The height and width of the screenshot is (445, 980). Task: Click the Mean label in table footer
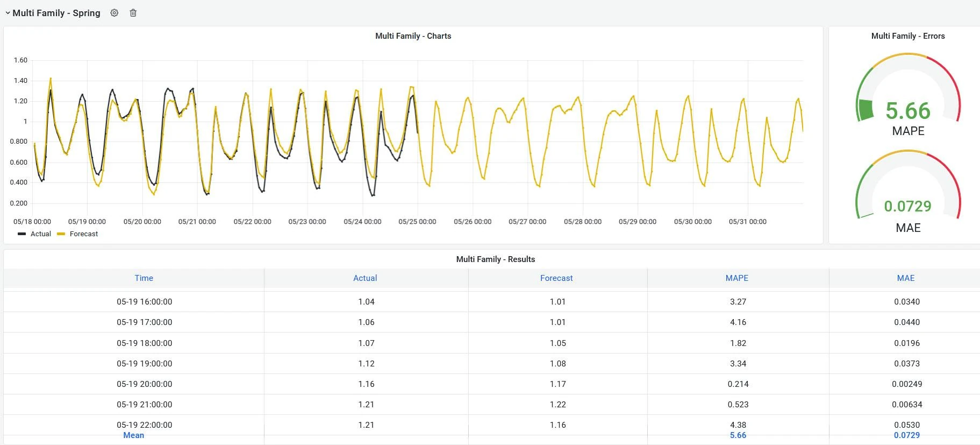pos(134,435)
